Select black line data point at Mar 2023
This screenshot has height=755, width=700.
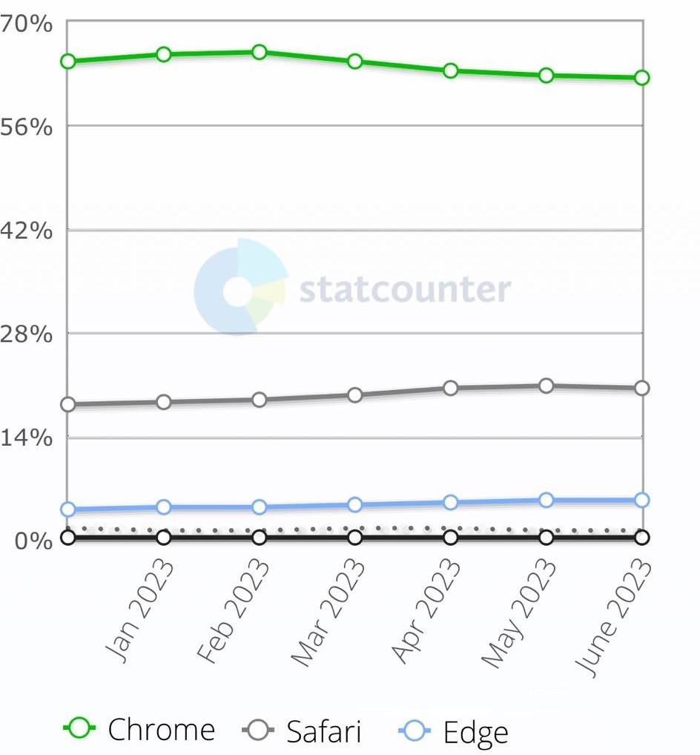[355, 537]
